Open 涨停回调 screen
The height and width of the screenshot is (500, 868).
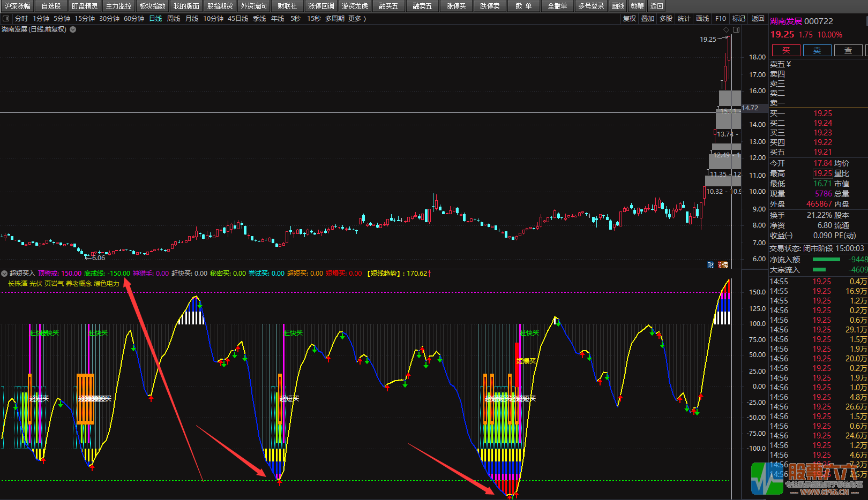(321, 6)
